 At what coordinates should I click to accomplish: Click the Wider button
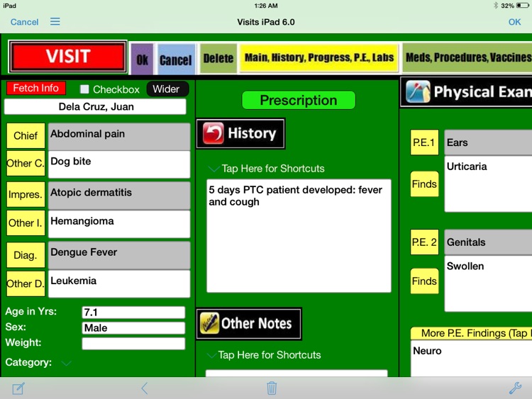pyautogui.click(x=167, y=89)
